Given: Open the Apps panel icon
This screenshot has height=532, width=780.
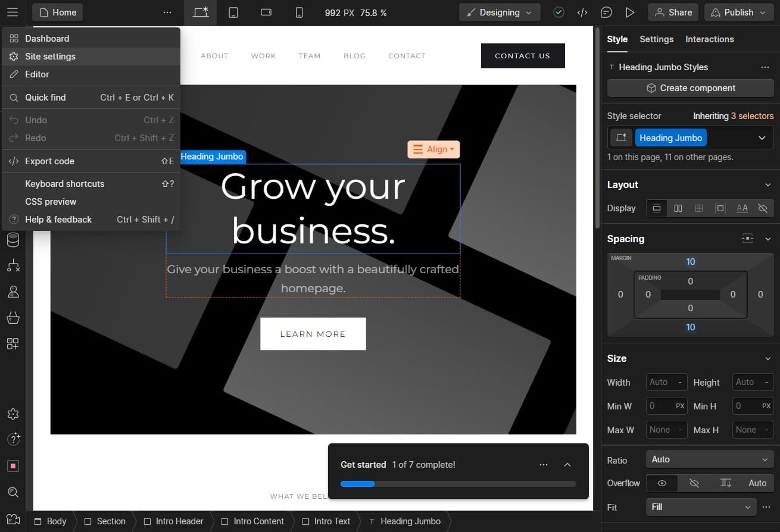Looking at the screenshot, I should pos(13,343).
